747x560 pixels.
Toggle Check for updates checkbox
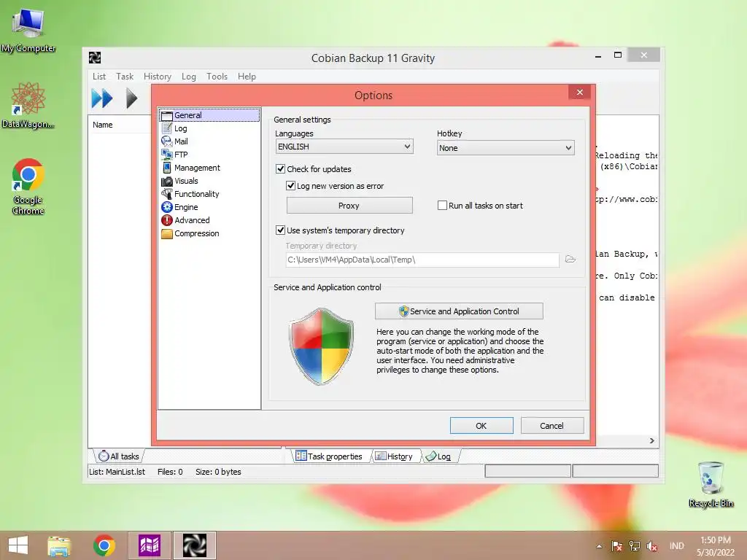point(281,168)
